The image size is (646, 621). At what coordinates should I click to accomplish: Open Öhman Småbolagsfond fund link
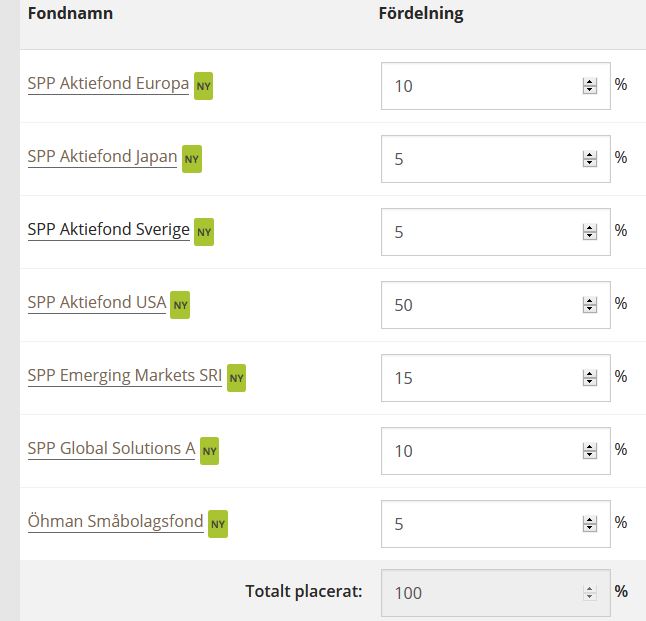(x=115, y=522)
